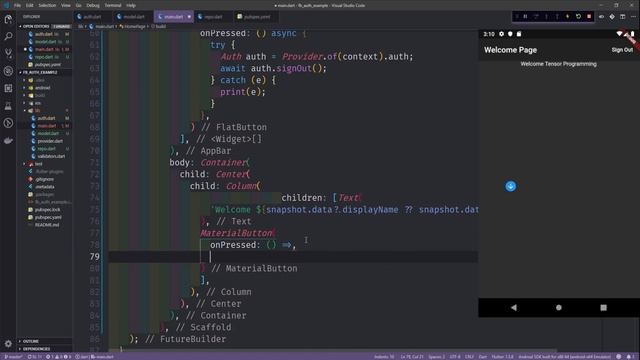This screenshot has height=360, width=640.
Task: Click the git branch in status bar
Action: click(13, 357)
